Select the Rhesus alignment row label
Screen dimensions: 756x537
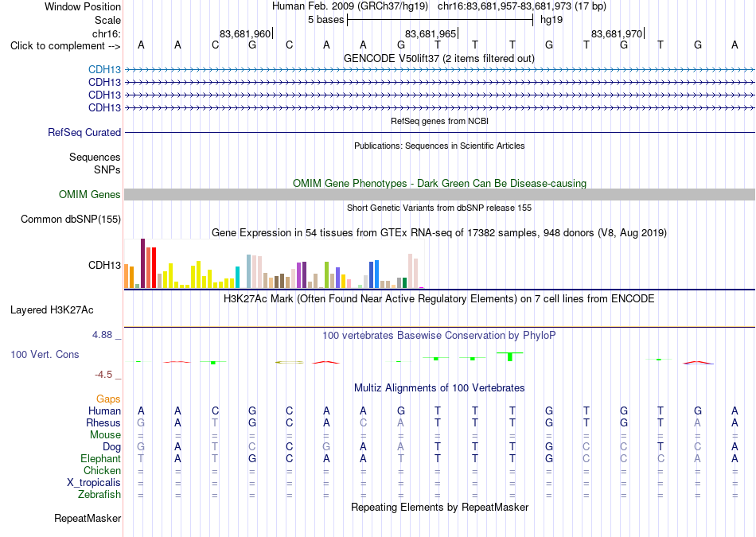click(x=103, y=422)
